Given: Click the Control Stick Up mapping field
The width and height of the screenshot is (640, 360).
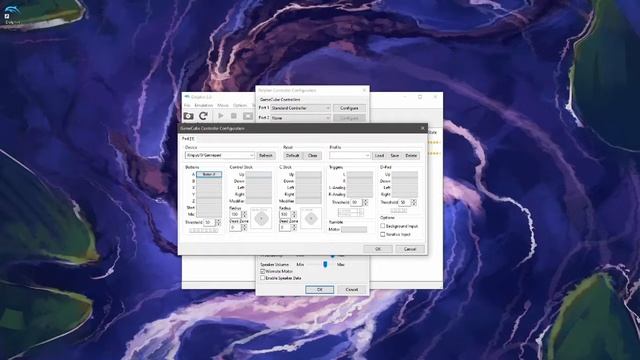Looking at the screenshot, I should click(259, 174).
